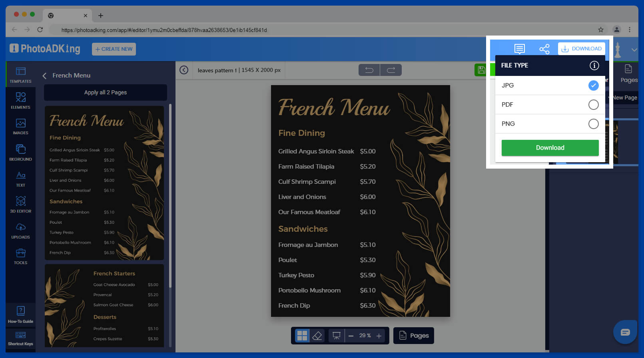Show the Shortcut Keys list

tap(20, 338)
